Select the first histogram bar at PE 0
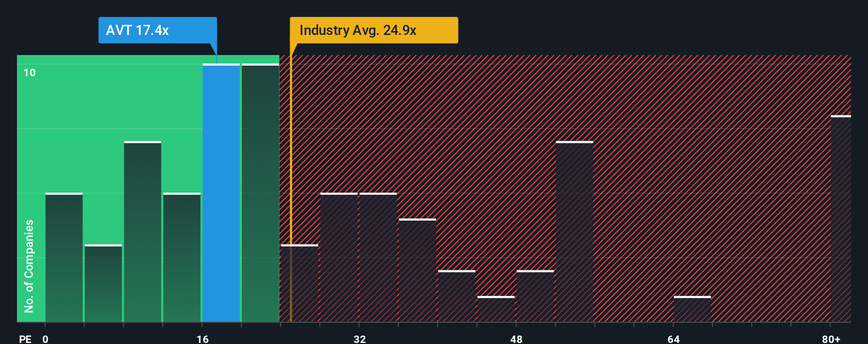The height and width of the screenshot is (344, 868). click(64, 258)
